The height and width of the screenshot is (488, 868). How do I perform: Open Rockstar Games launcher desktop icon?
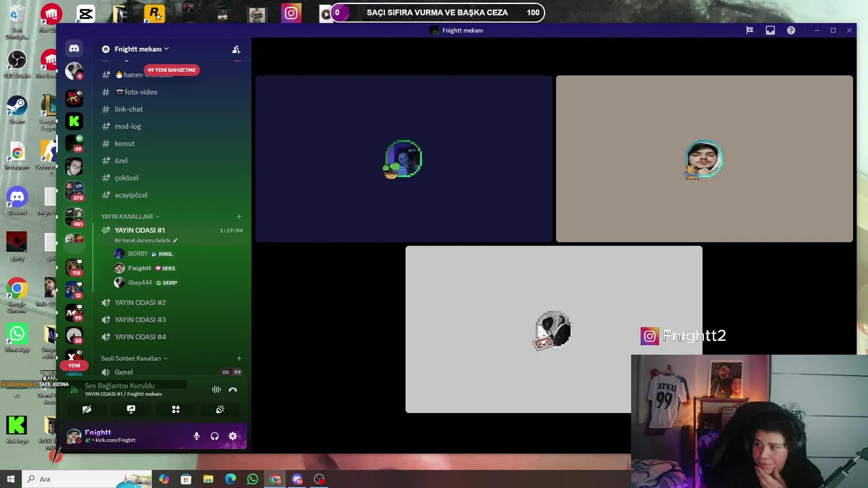pos(154,13)
